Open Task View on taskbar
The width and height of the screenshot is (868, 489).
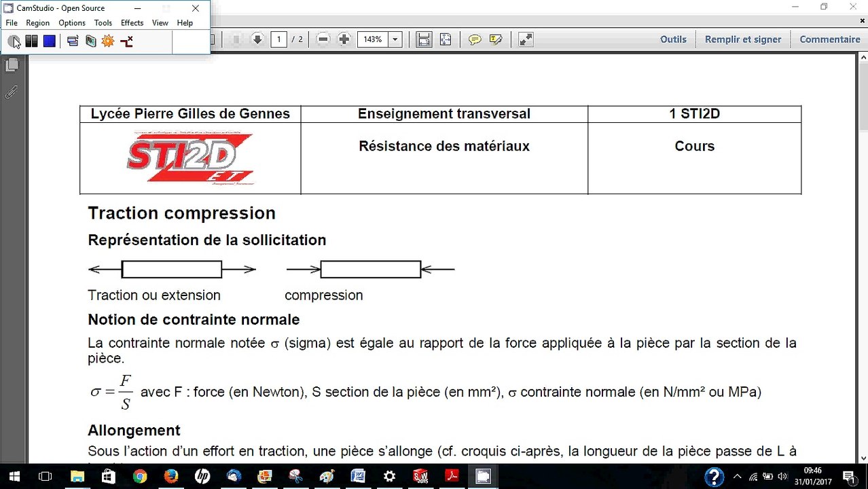pos(45,476)
